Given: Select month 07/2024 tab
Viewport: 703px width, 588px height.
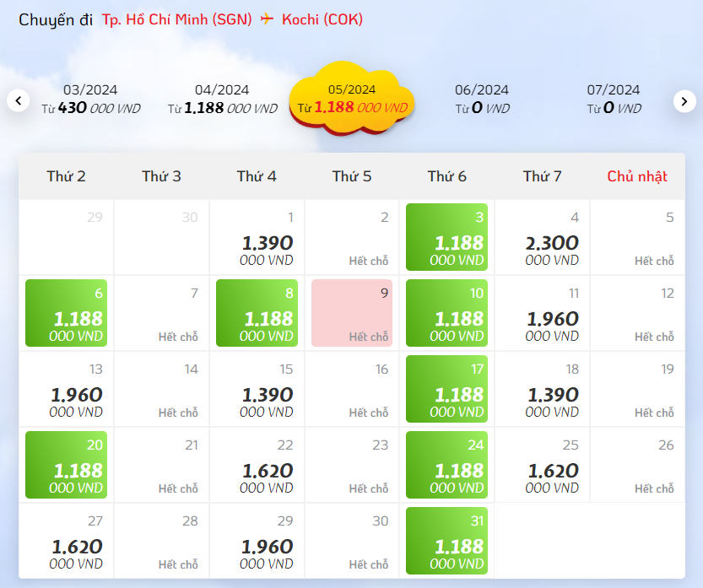Looking at the screenshot, I should [x=614, y=99].
